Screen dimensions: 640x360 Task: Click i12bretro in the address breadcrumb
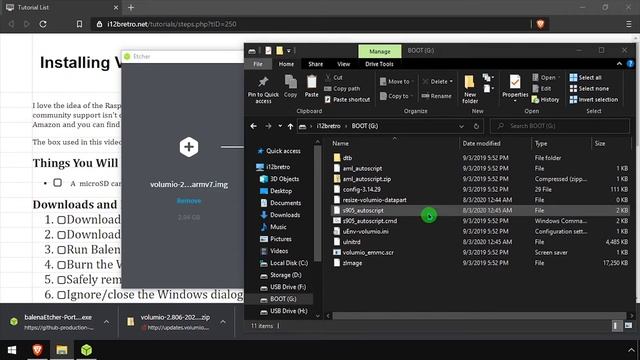pos(328,126)
